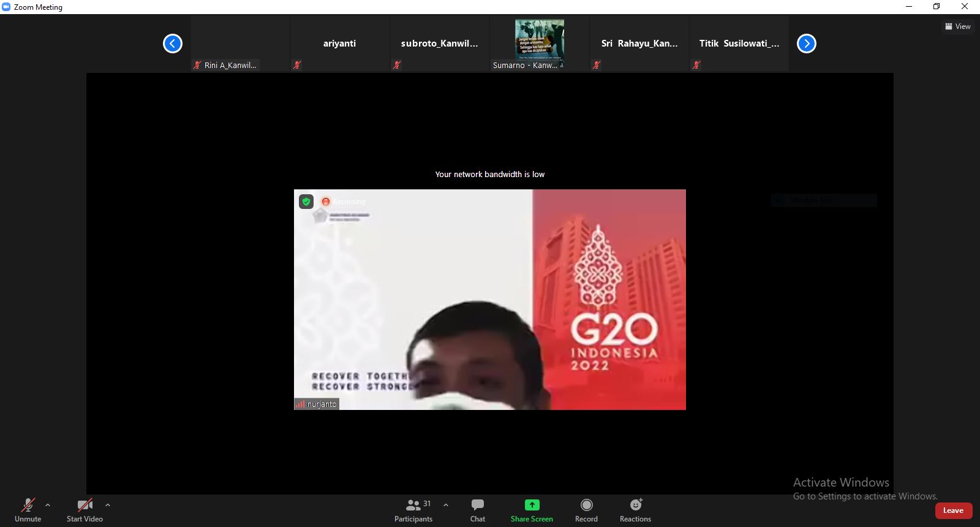This screenshot has height=527, width=980.
Task: Expand video options arrow beside Start Video
Action: tap(108, 505)
